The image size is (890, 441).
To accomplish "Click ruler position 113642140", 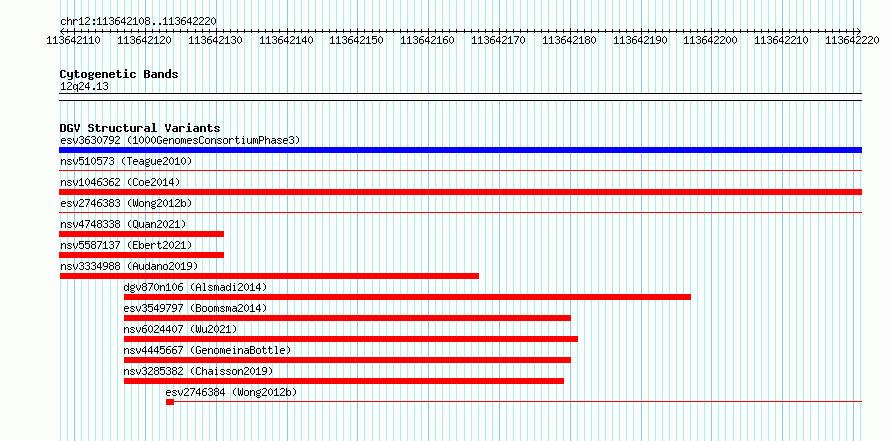I will click(287, 40).
